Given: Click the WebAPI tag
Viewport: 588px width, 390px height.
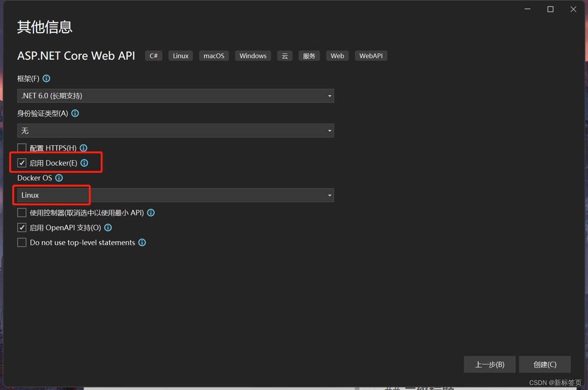Looking at the screenshot, I should (371, 56).
